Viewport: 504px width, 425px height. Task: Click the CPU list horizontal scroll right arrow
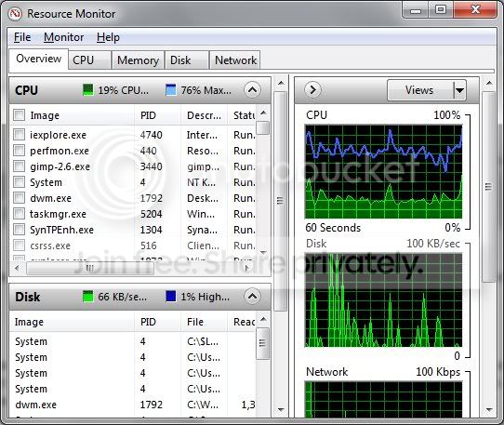click(246, 268)
